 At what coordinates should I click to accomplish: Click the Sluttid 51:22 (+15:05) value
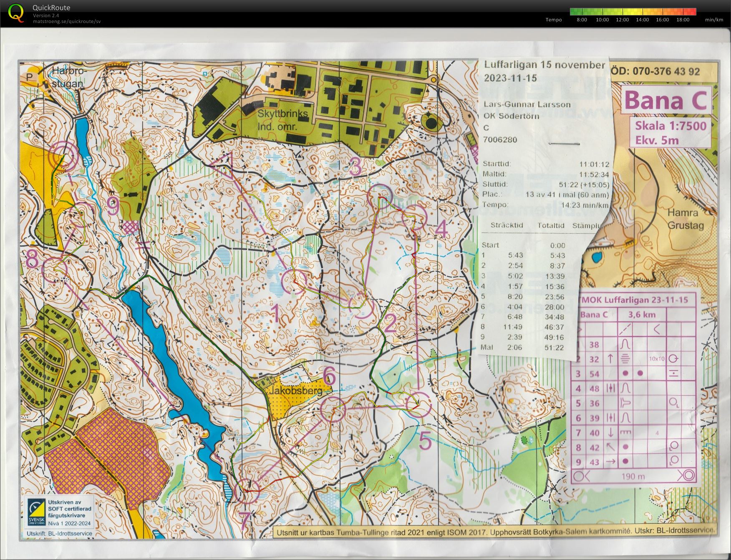[584, 184]
